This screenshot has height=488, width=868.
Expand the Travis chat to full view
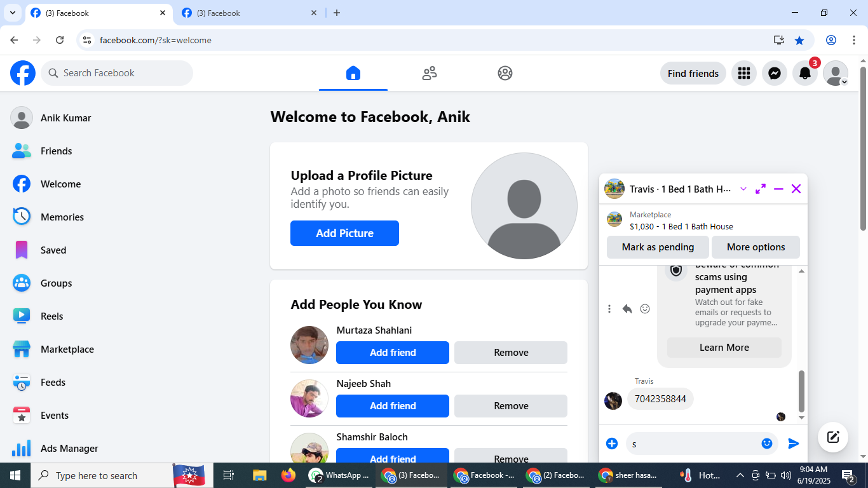[x=761, y=189]
